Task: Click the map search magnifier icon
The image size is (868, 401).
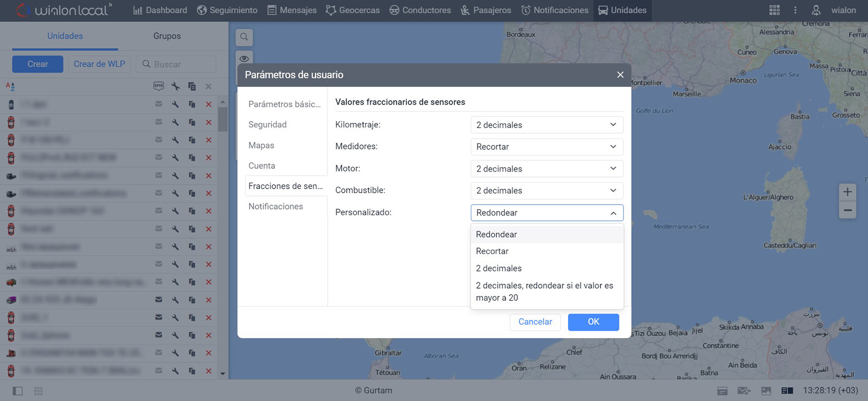Action: pos(244,37)
